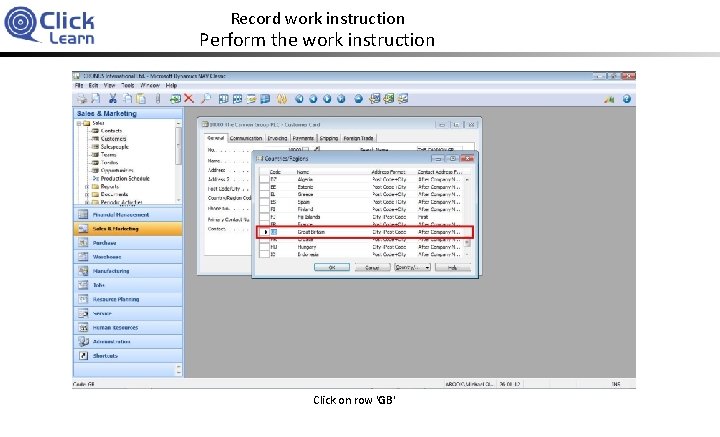Image resolution: width=720 pixels, height=437 pixels.
Task: Click the 'Greece' row in countries list
Action: [361, 194]
